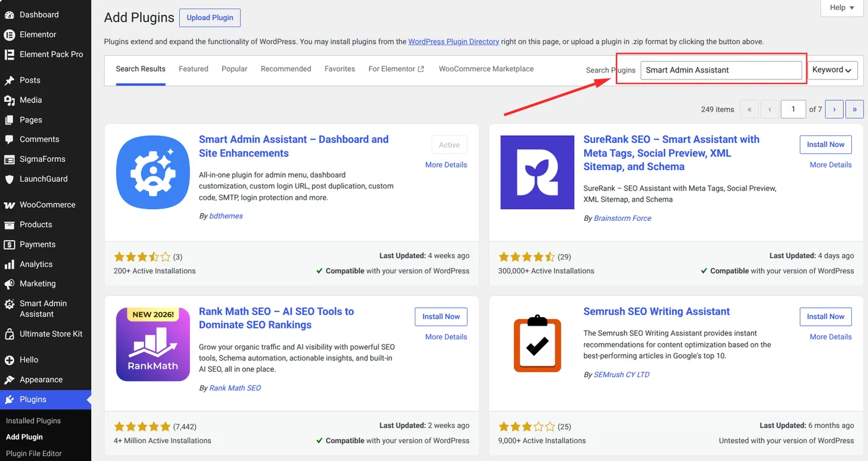868x461 pixels.
Task: Click the LaunchGuard shield icon
Action: point(9,179)
